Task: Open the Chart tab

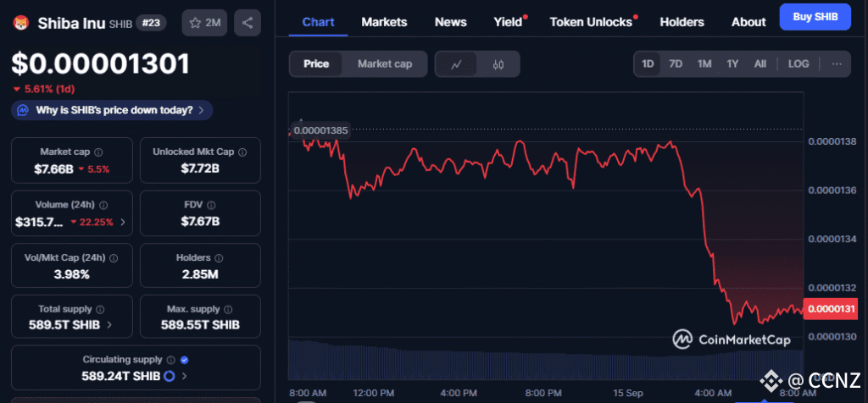Action: [x=319, y=22]
